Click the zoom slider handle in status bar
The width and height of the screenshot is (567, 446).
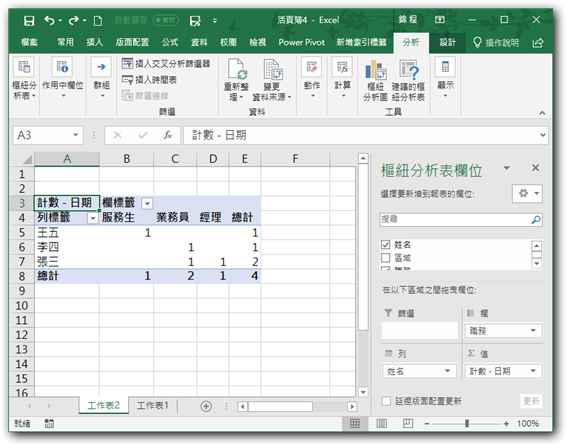coord(467,423)
